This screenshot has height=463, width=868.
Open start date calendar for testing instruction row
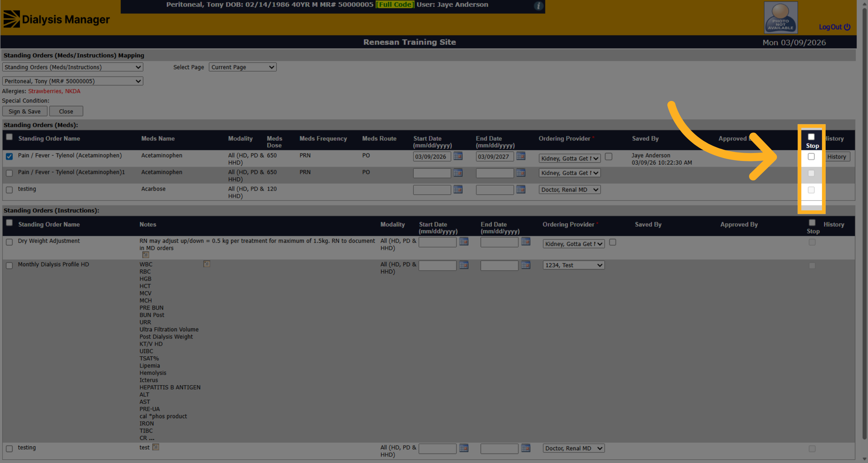coord(464,448)
